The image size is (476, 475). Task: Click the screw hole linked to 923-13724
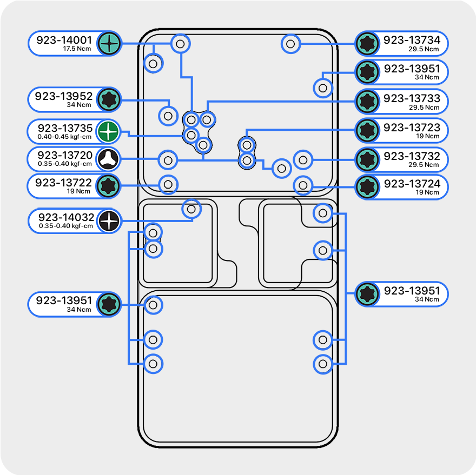pyautogui.click(x=303, y=185)
